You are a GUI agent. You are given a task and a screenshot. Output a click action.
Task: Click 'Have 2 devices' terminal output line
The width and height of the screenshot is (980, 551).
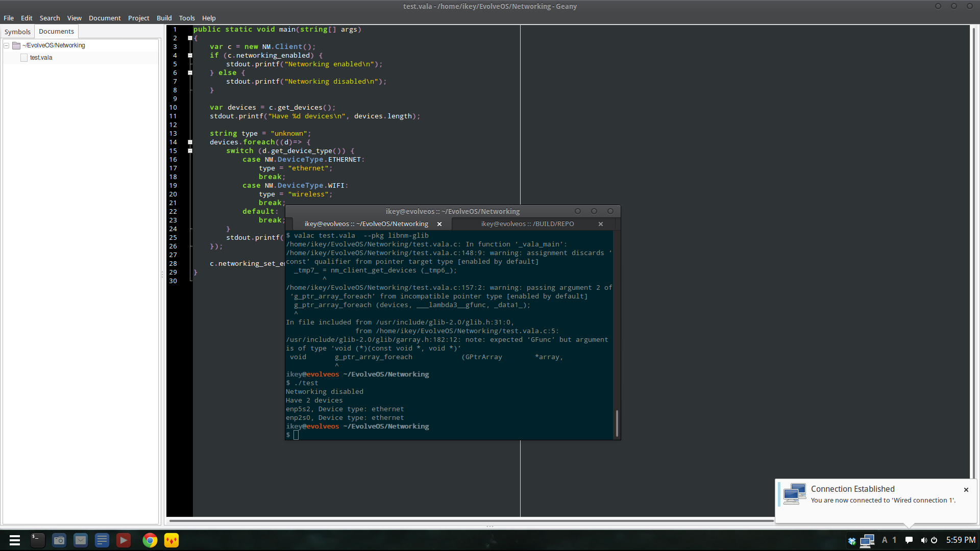click(x=314, y=400)
